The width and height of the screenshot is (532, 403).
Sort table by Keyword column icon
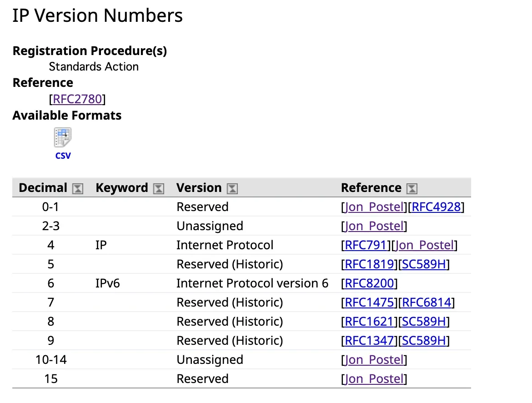coord(159,189)
